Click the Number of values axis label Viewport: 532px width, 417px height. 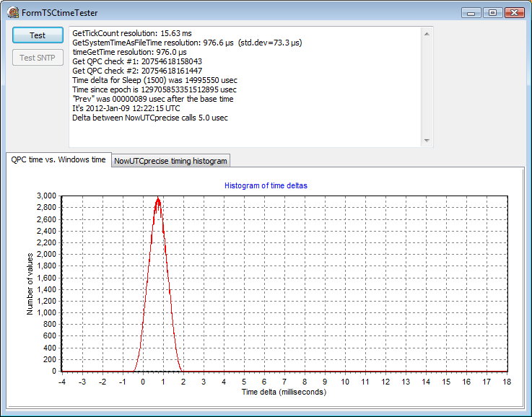tap(30, 284)
